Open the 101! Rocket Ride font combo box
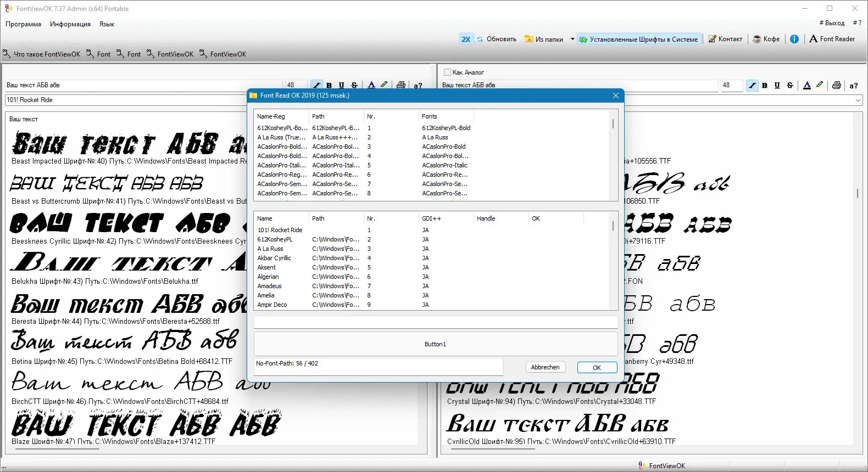Image resolution: width=868 pixels, height=472 pixels. tap(126, 100)
